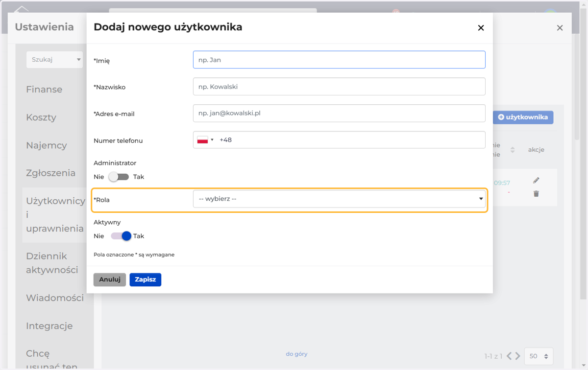Select Użytkownicy i uprawnienia section
The image size is (588, 370).
55,215
